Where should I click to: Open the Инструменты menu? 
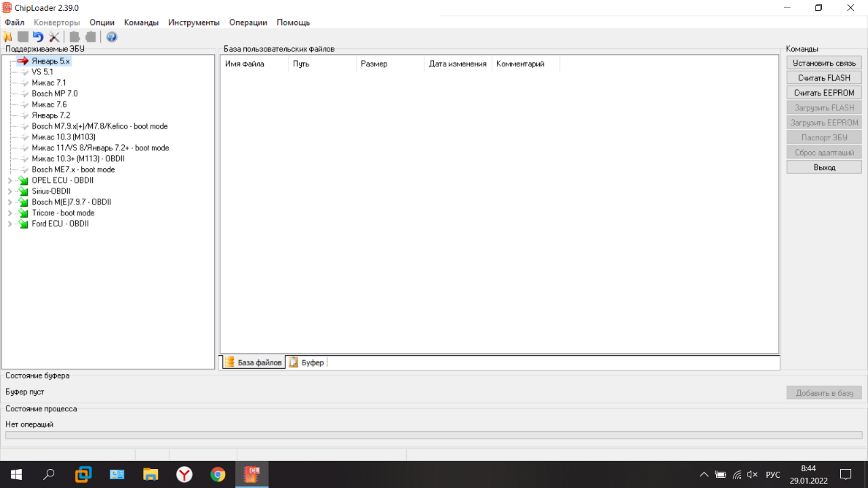[194, 22]
